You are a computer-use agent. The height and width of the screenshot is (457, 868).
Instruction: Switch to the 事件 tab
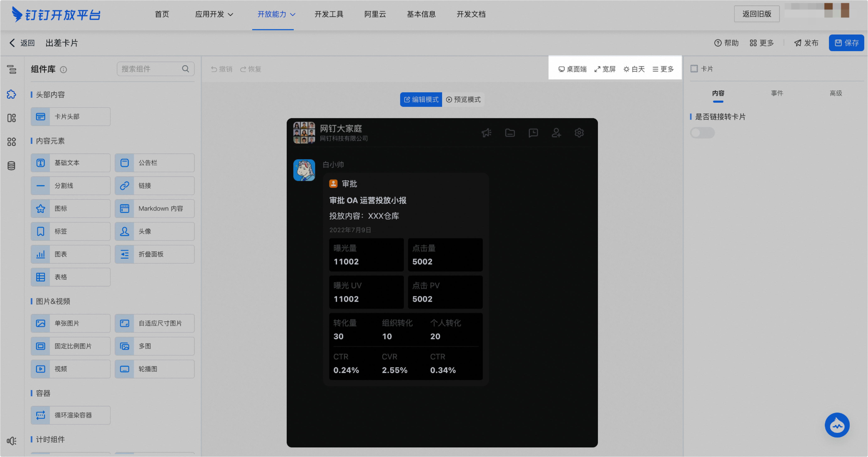point(777,93)
